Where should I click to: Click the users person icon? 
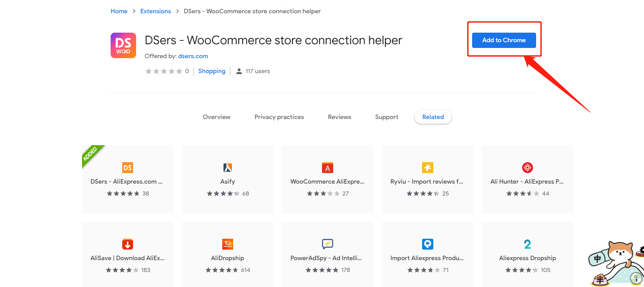point(239,71)
